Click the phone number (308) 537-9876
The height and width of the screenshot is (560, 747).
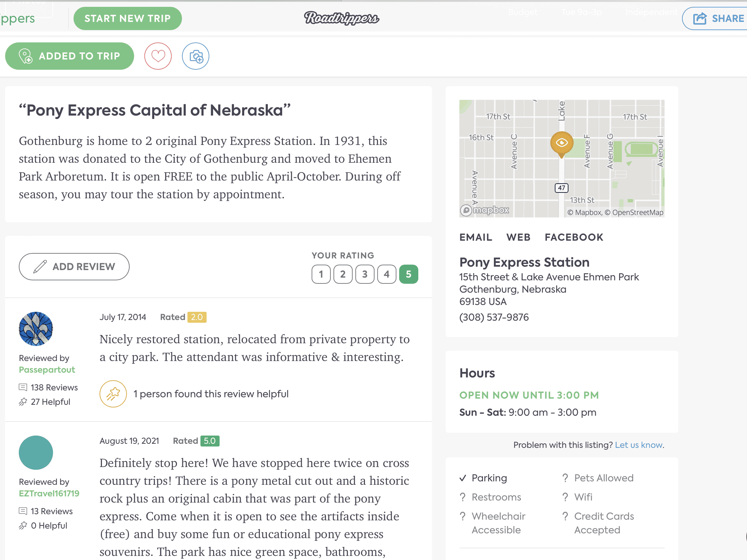tap(494, 317)
